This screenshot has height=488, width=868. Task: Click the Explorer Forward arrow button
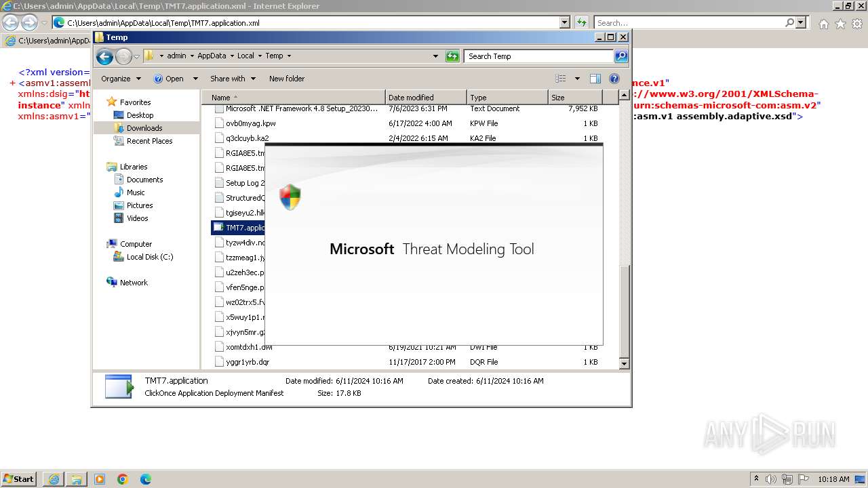[x=123, y=56]
